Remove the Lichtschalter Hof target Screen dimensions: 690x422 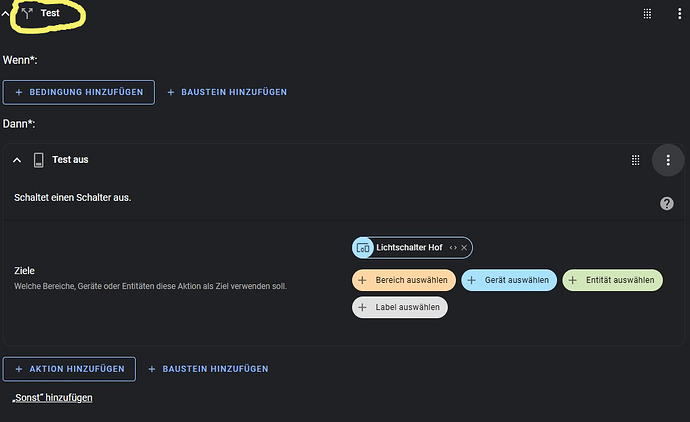pos(464,248)
